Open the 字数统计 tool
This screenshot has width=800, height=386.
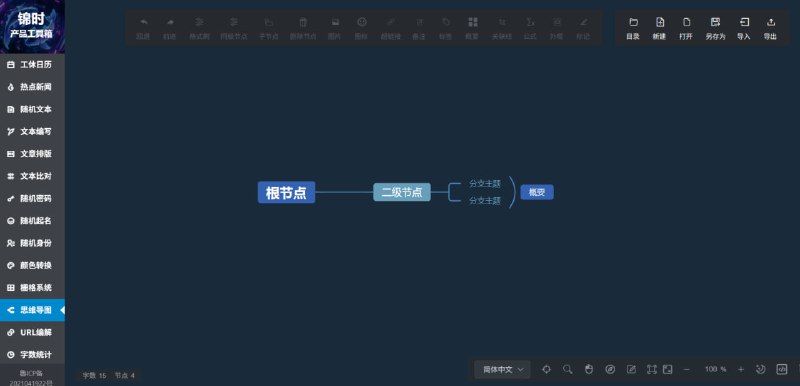pyautogui.click(x=33, y=354)
